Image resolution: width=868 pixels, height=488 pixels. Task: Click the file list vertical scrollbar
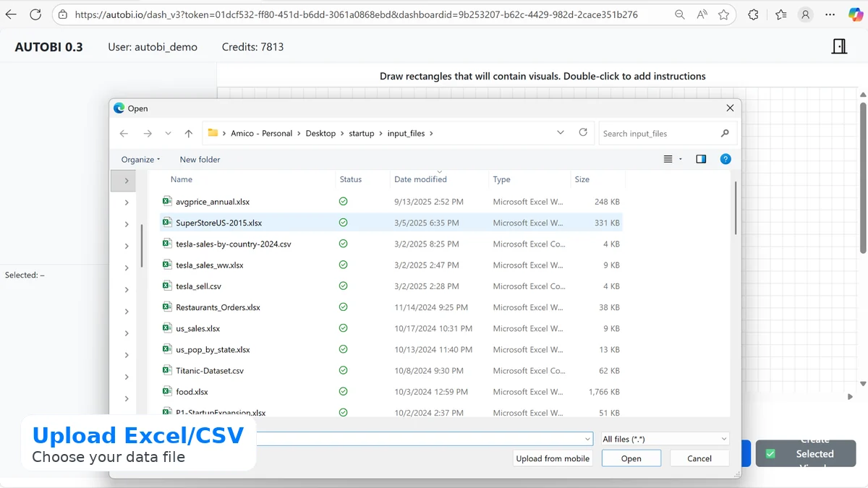coord(736,207)
